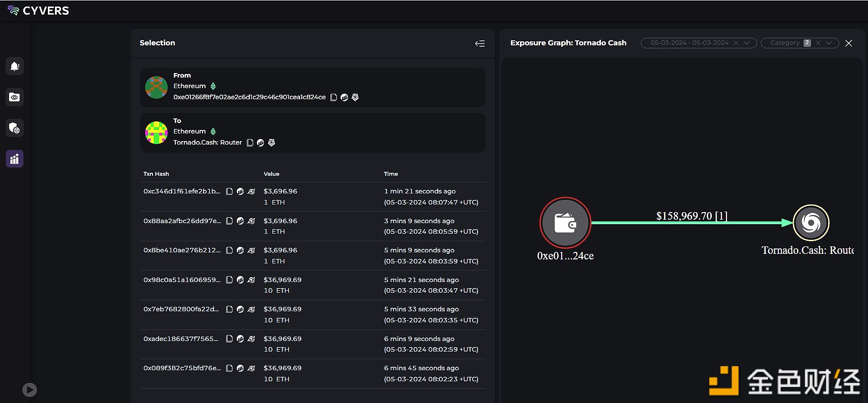Click the Value column header
Image resolution: width=868 pixels, height=403 pixels.
[x=272, y=174]
